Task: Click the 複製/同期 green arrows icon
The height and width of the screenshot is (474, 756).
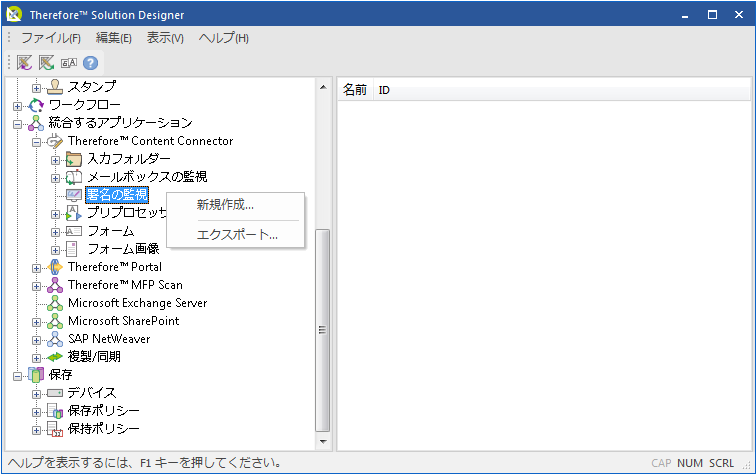Action: (55, 357)
